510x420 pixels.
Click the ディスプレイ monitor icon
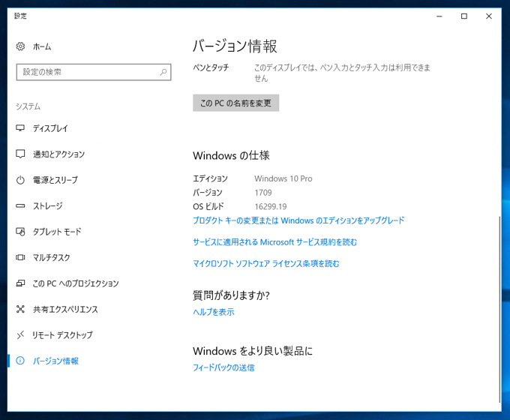coord(20,128)
